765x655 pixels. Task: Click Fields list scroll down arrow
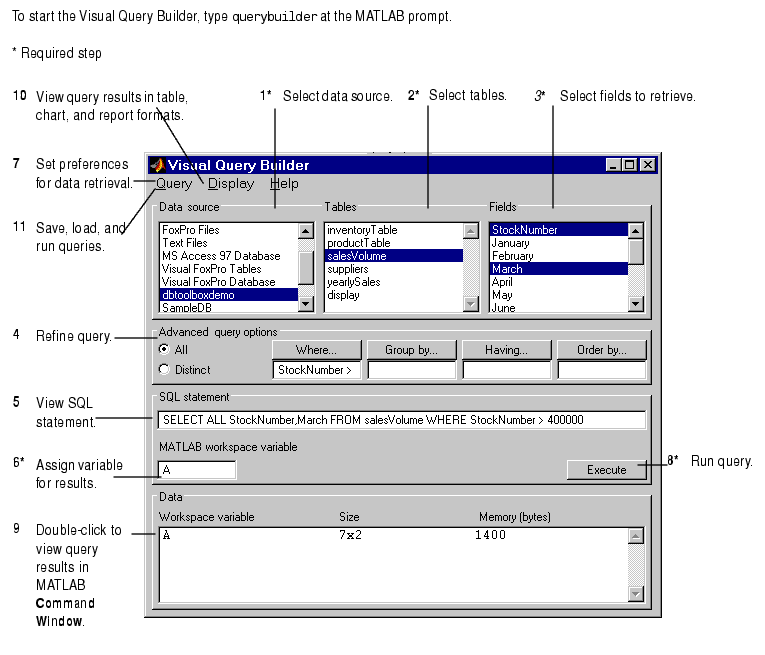[636, 304]
